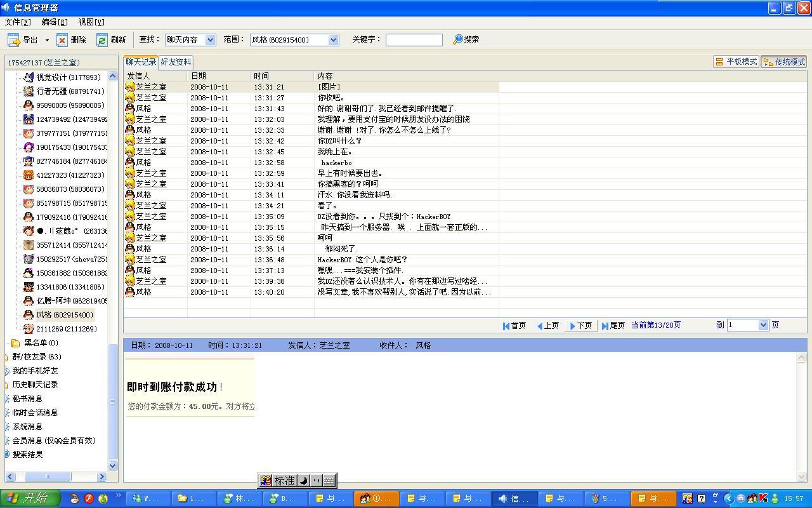Click avatar icon of 13341806 contact
Viewport: 812px width, 508px height.
pyautogui.click(x=28, y=287)
